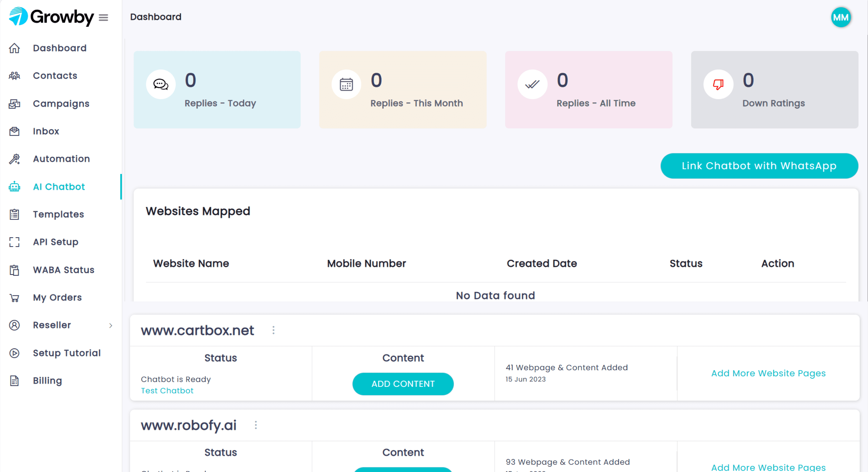The image size is (868, 472).
Task: Open Inbox in the sidebar
Action: coord(46,131)
